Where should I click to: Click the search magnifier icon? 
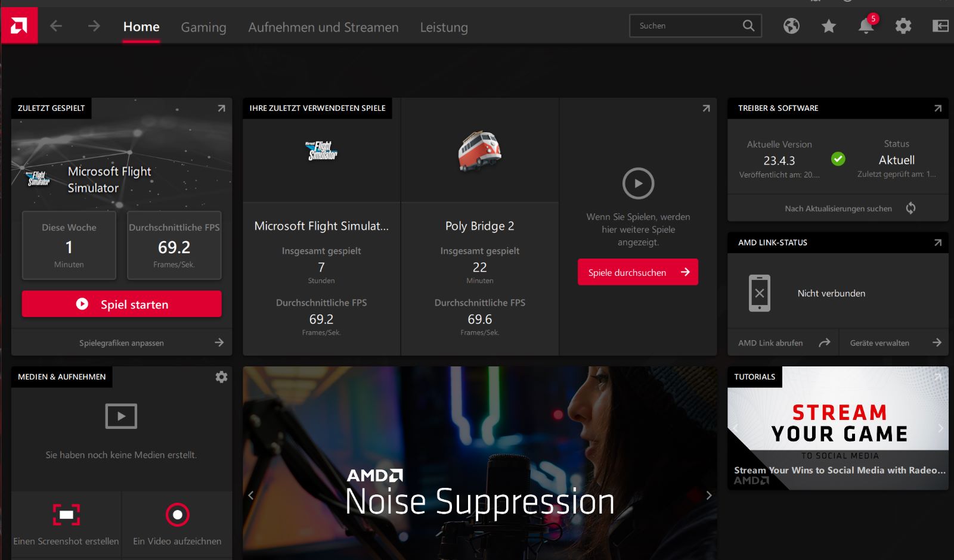click(748, 26)
